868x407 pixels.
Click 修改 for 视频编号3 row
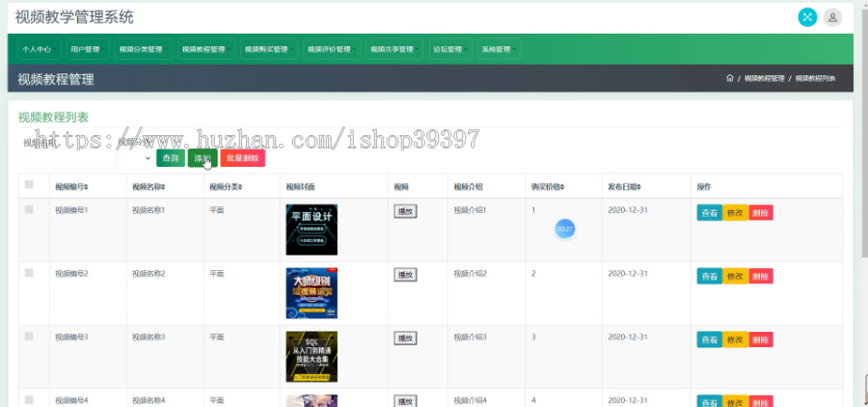(x=735, y=339)
